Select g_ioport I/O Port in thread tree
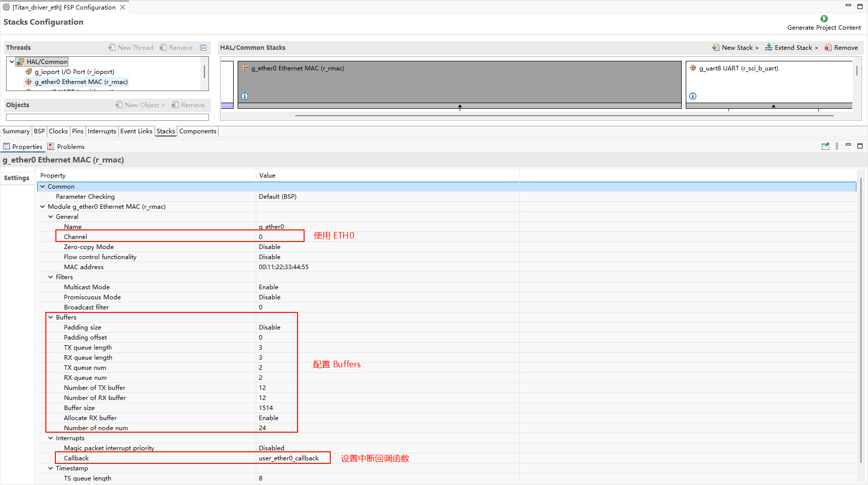This screenshot has width=868, height=485. (x=74, y=72)
